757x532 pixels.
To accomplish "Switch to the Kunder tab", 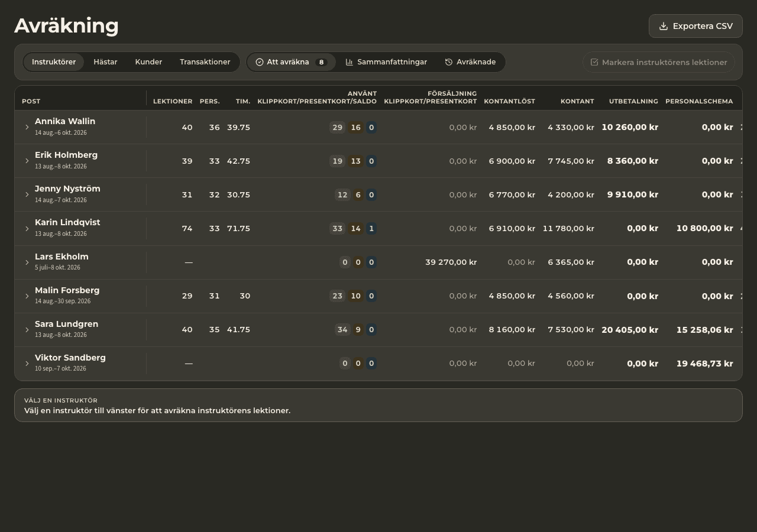I will click(x=148, y=62).
